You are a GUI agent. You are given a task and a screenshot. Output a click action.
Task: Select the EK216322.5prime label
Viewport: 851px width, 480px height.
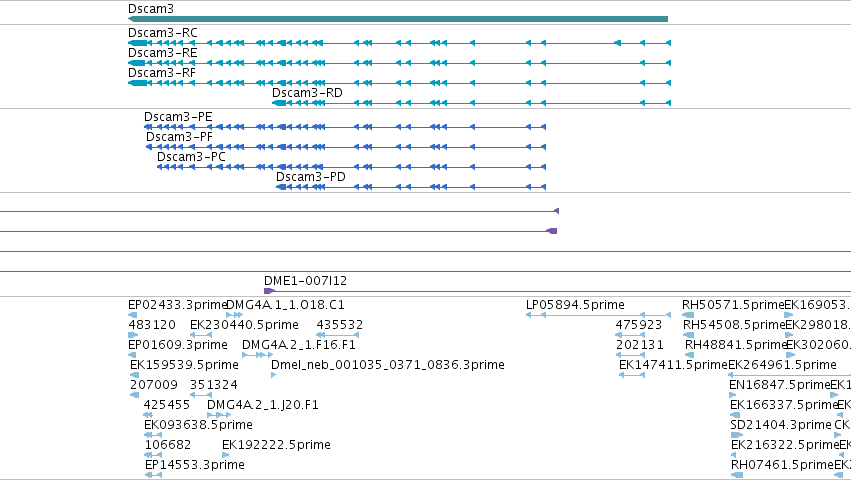click(x=785, y=445)
